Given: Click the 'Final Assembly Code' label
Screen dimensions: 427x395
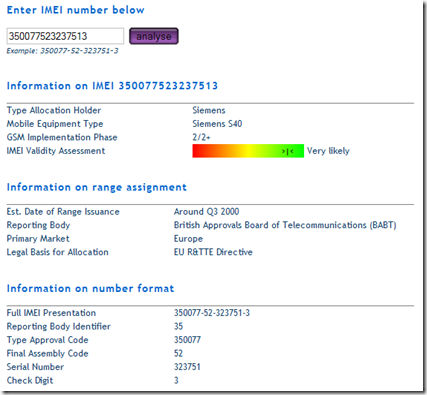Looking at the screenshot, I should click(48, 353).
